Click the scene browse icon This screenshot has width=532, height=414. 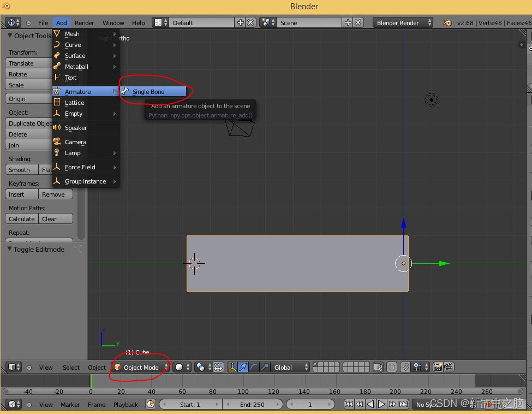(x=268, y=23)
